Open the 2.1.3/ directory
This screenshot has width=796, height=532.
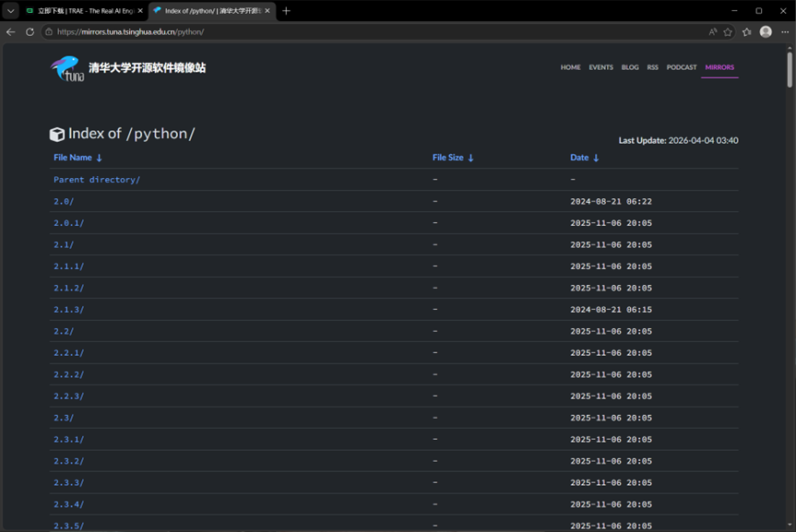coord(69,309)
